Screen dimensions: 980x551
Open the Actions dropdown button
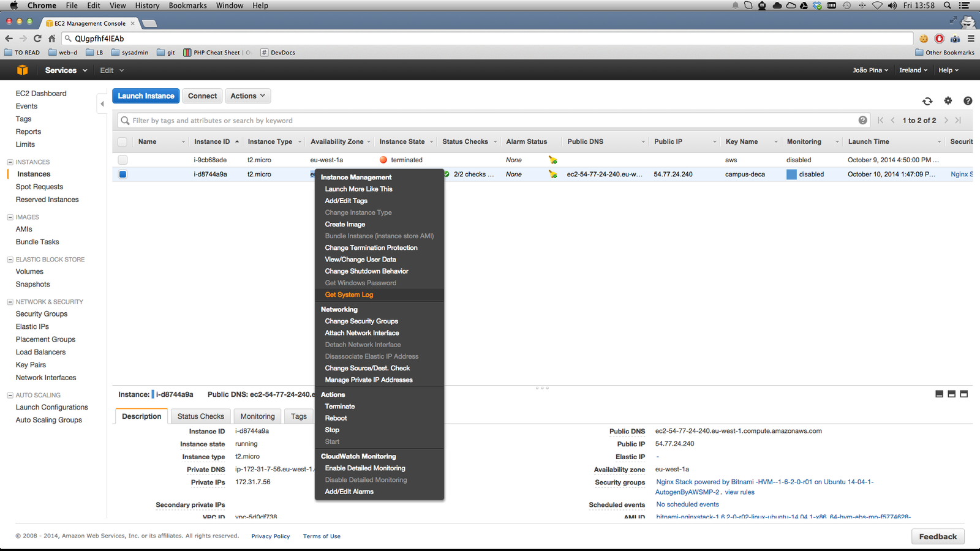click(247, 96)
